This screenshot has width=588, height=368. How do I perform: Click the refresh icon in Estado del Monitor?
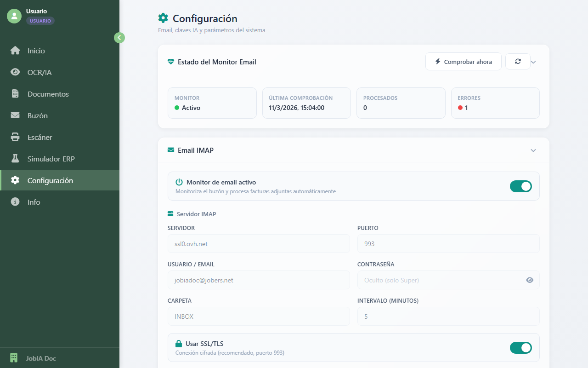[518, 61]
